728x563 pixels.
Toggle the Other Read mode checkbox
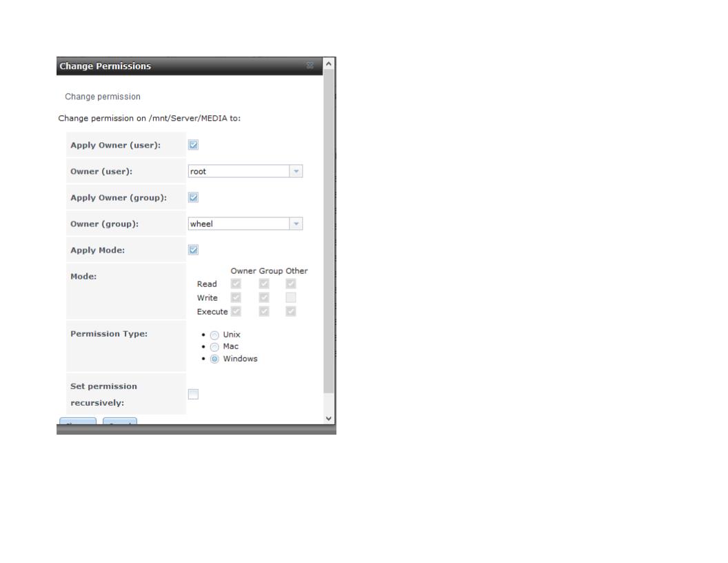[291, 284]
